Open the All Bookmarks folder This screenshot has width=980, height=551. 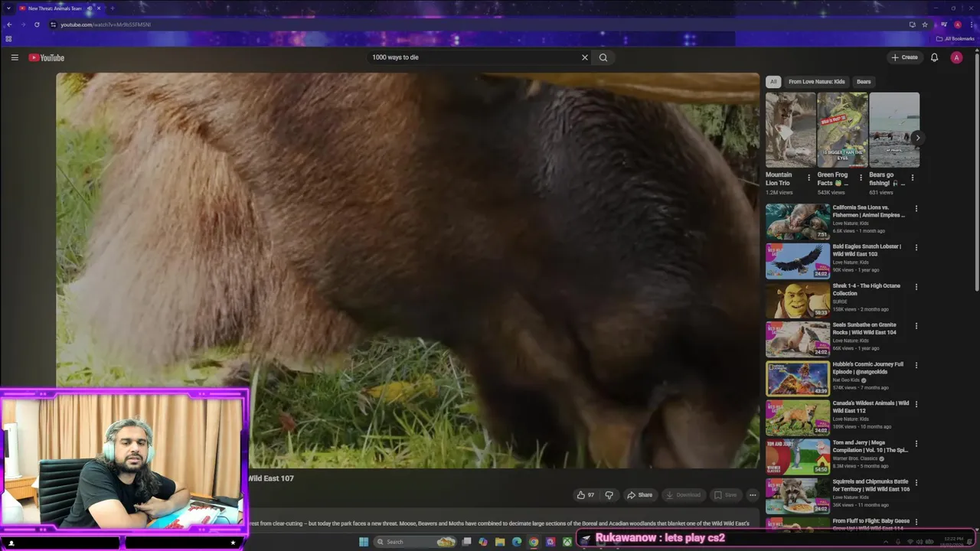point(955,38)
